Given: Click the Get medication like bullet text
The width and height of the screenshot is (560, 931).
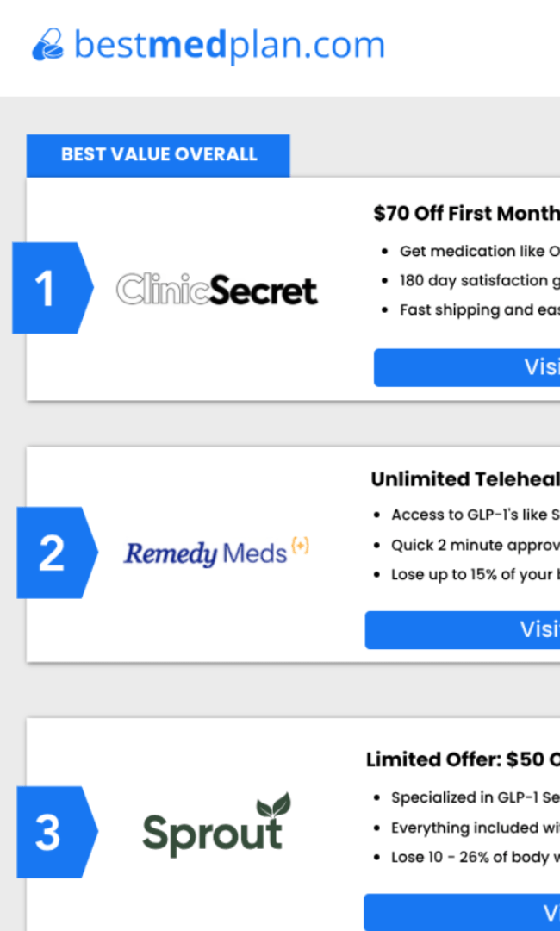Looking at the screenshot, I should point(479,251).
